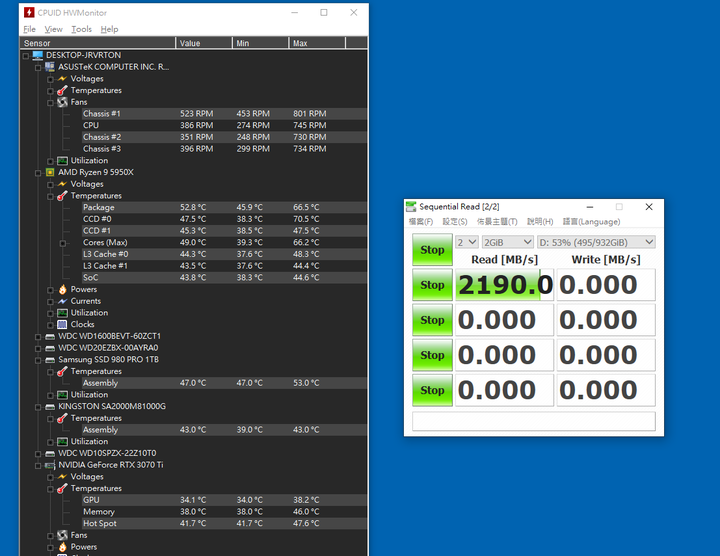
Task: Select the Samsung Assembly 47.0 °C row
Action: point(224,383)
